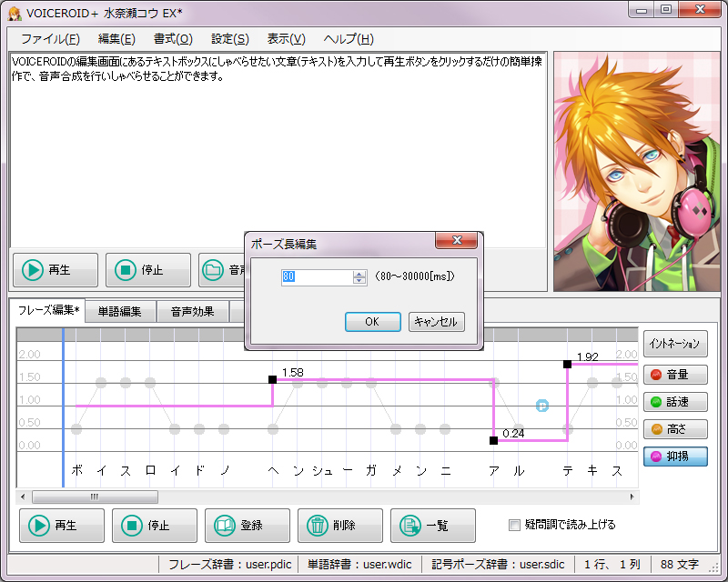Switch to the 音声効果 tab
Image resolution: width=728 pixels, height=582 pixels.
[192, 311]
